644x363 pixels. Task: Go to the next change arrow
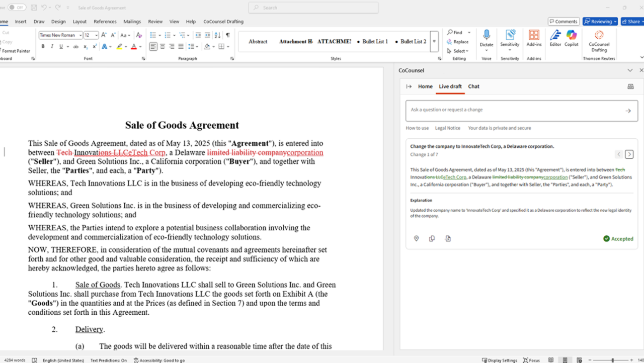629,154
